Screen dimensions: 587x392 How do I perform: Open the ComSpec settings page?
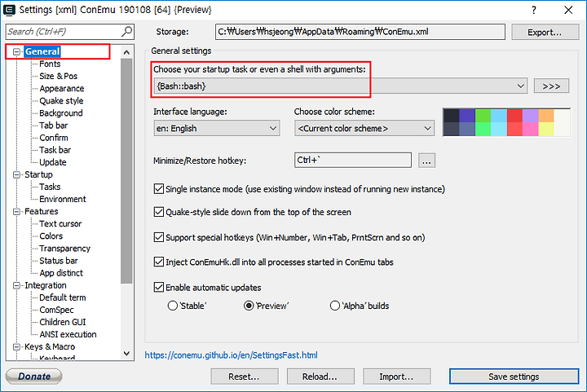pyautogui.click(x=56, y=310)
